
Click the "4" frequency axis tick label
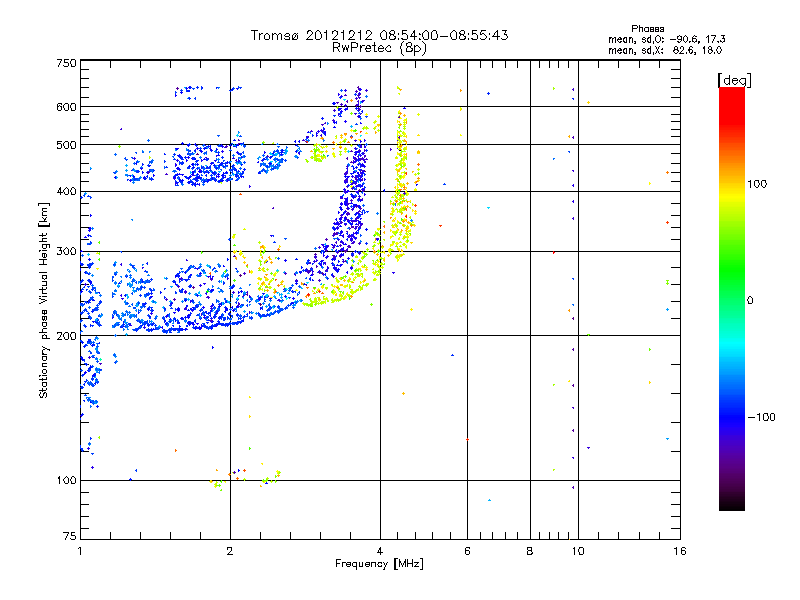pos(380,551)
